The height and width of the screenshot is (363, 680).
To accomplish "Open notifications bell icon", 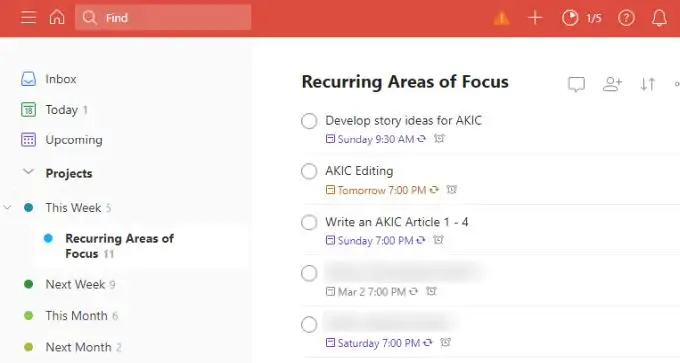I will point(659,18).
